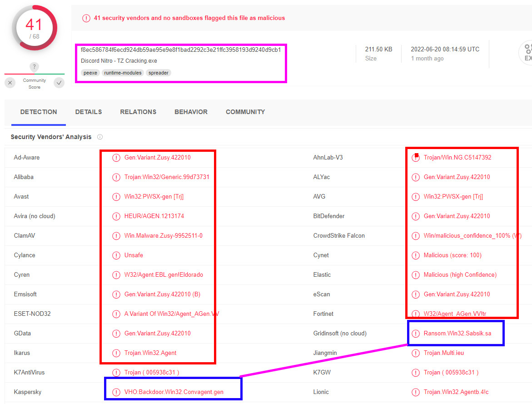Click alert icon for Ikarus detection
532x404 pixels.
click(116, 353)
